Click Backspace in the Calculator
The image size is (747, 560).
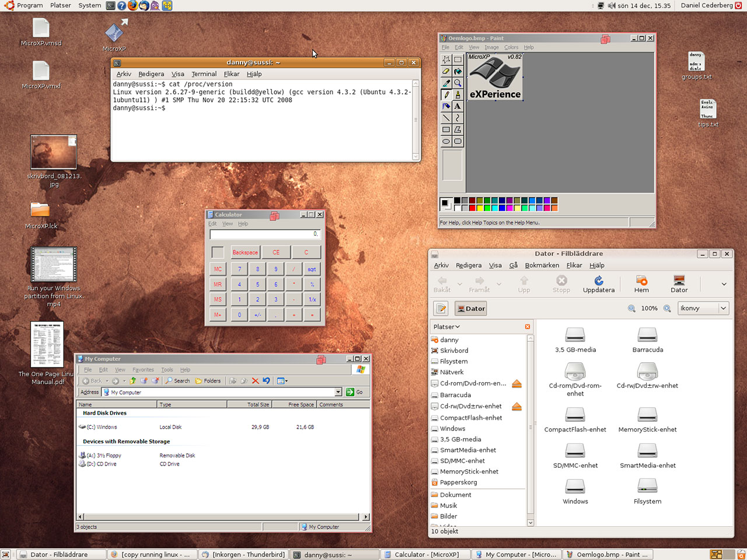245,253
